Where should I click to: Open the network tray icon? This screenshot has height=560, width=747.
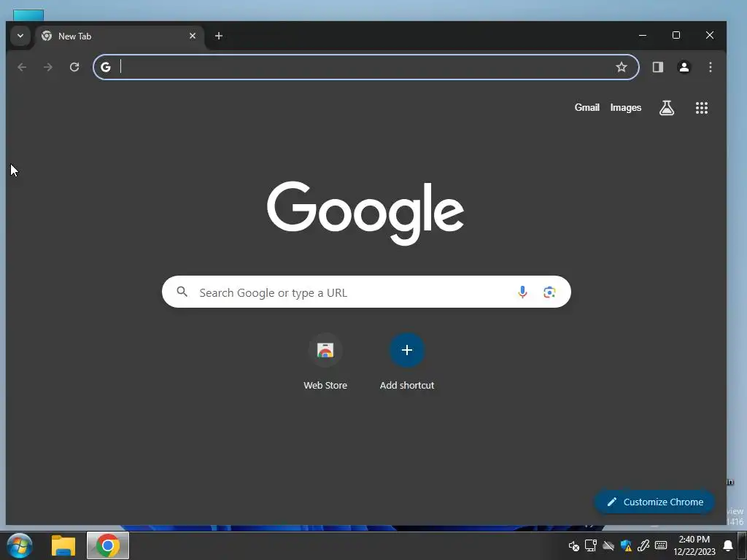(x=591, y=545)
